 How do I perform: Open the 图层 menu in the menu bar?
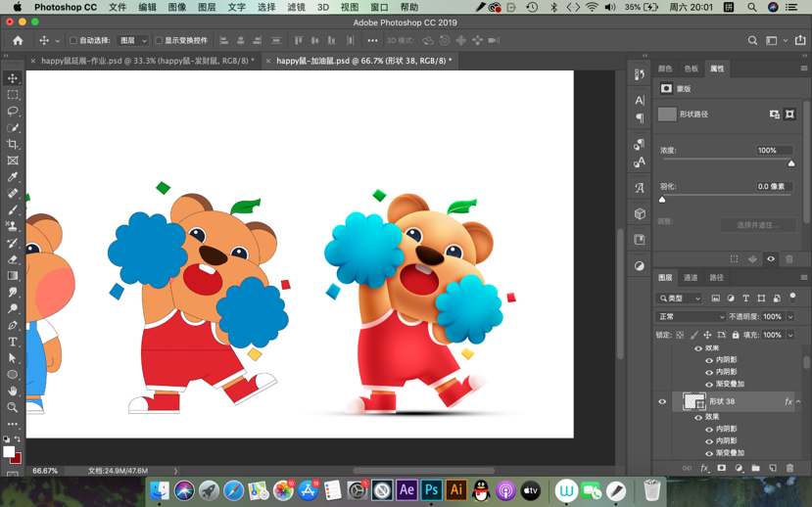click(x=207, y=7)
